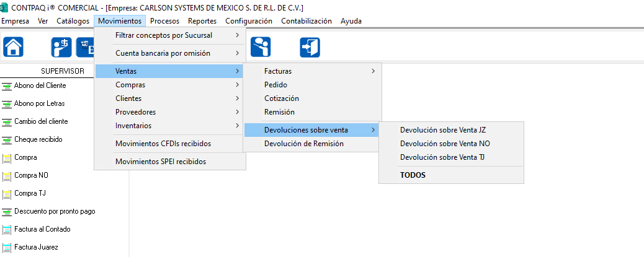Choose Devolución de Remisión
644x257 pixels.
(x=313, y=144)
